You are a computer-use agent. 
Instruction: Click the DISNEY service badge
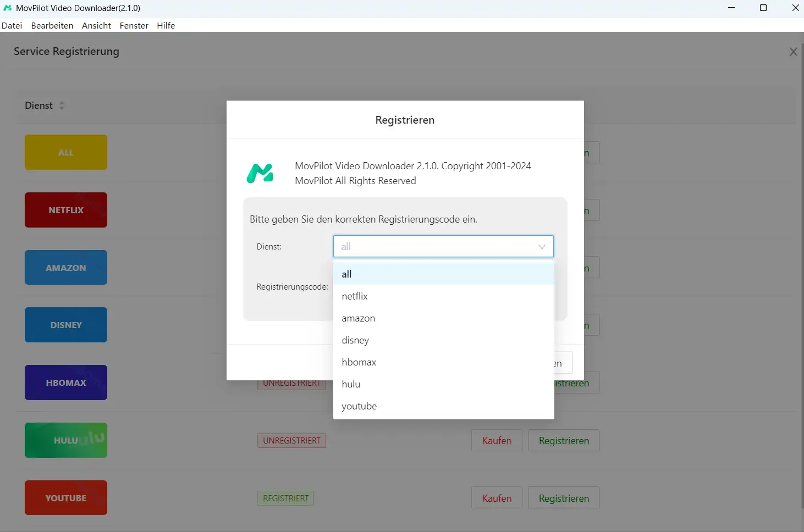[66, 325]
